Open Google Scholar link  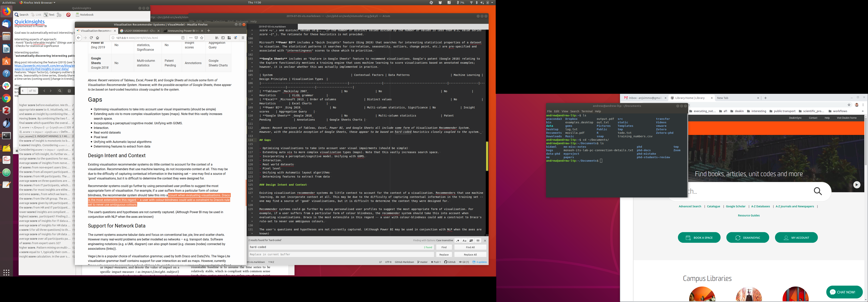(736, 206)
